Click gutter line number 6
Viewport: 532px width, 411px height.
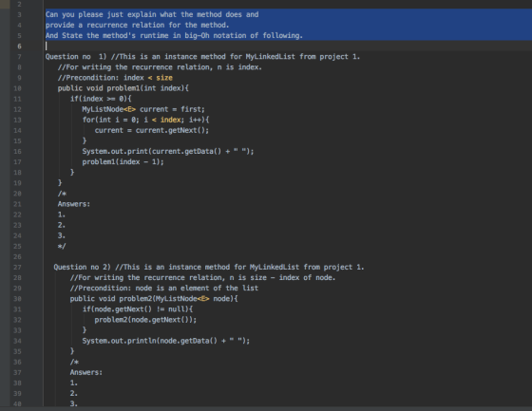[19, 47]
